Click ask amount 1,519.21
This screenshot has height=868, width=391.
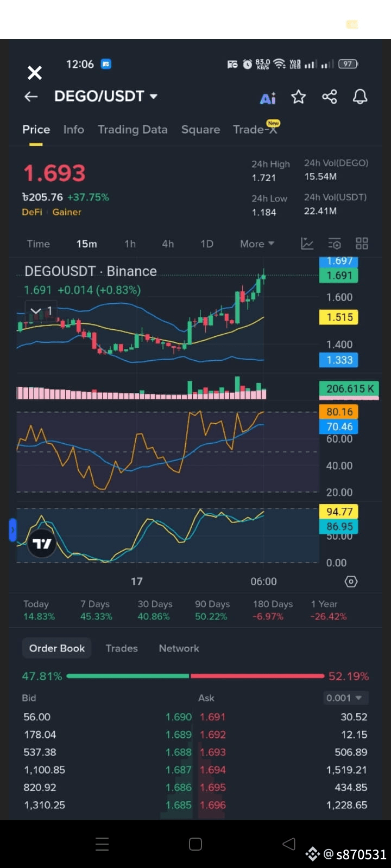[x=346, y=770]
